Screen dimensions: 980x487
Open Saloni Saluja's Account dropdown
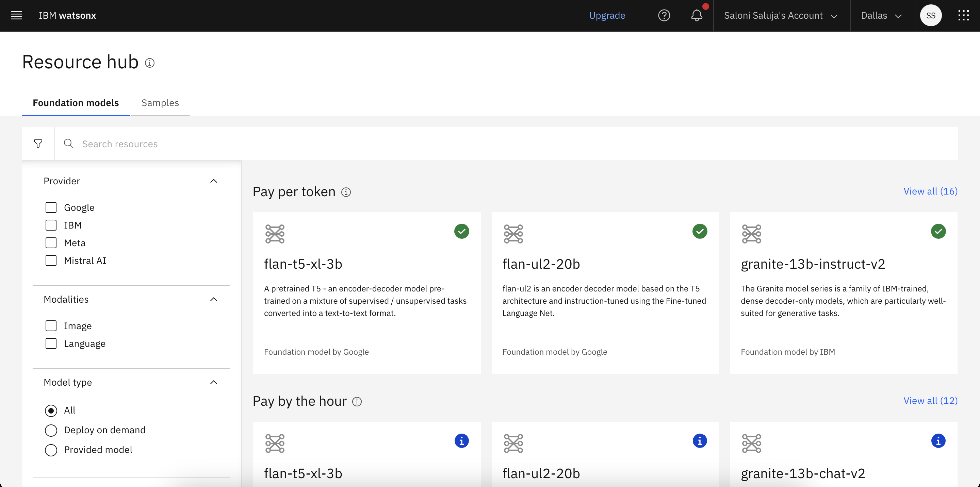click(x=781, y=16)
